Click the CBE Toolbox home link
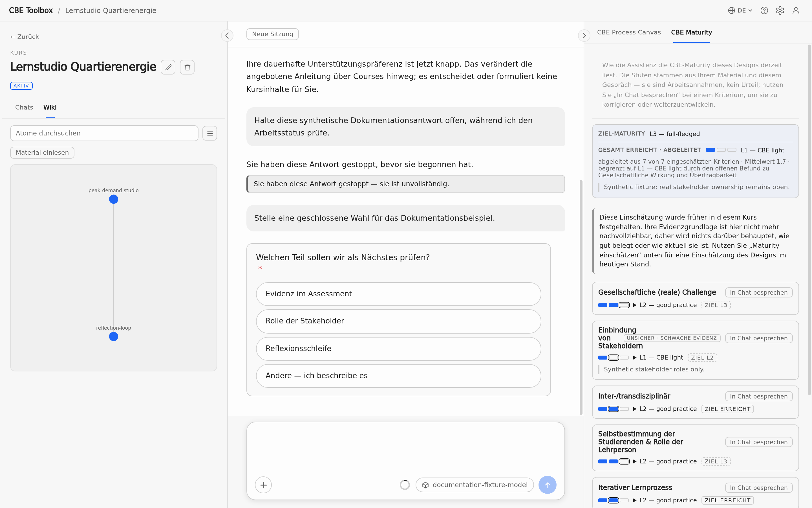This screenshot has width=812, height=508. [x=31, y=10]
